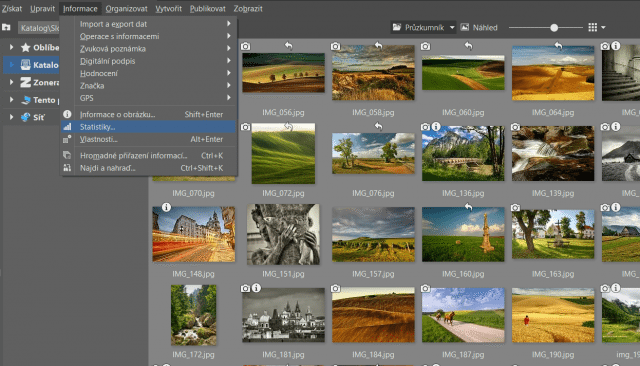This screenshot has height=366, width=640.
Task: Open the Získat menu
Action: (12, 9)
